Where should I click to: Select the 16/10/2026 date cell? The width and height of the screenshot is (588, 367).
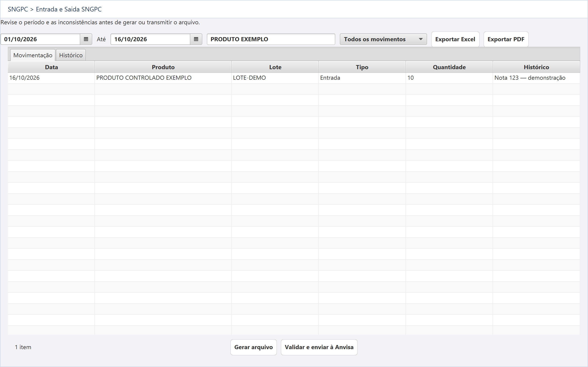[x=51, y=78]
